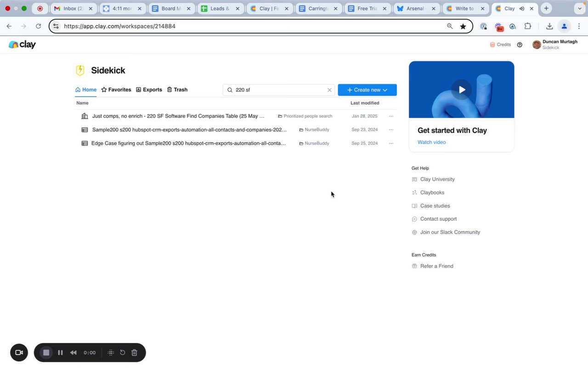Clear the search with the X icon
The height and width of the screenshot is (368, 588).
[x=329, y=90]
